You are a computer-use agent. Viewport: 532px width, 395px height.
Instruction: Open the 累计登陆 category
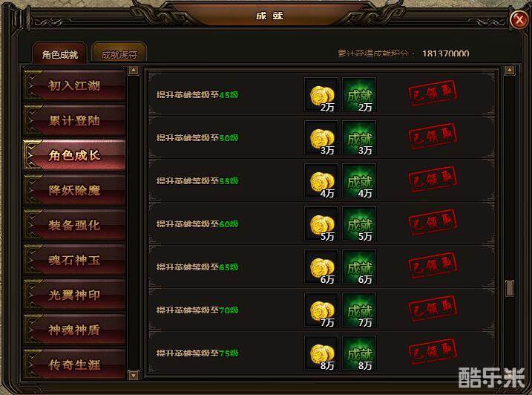[x=74, y=120]
